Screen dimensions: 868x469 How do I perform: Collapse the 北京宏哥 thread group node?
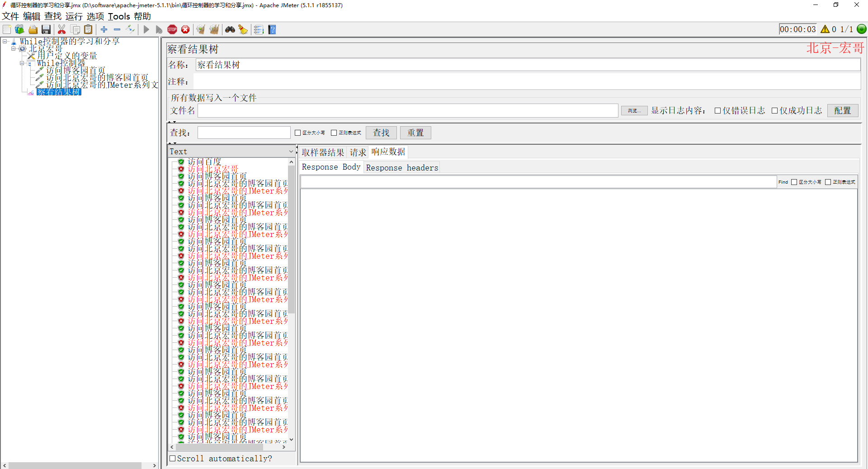tap(12, 48)
